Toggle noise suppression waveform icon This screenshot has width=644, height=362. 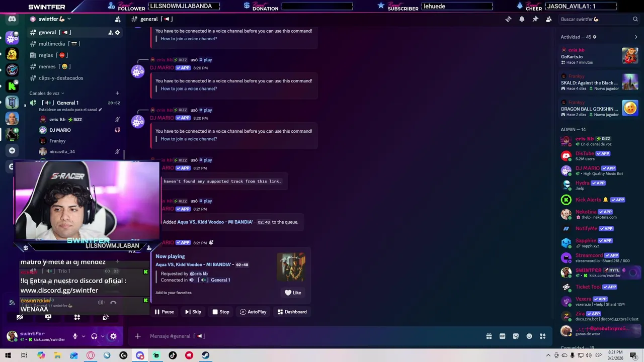coord(101,302)
